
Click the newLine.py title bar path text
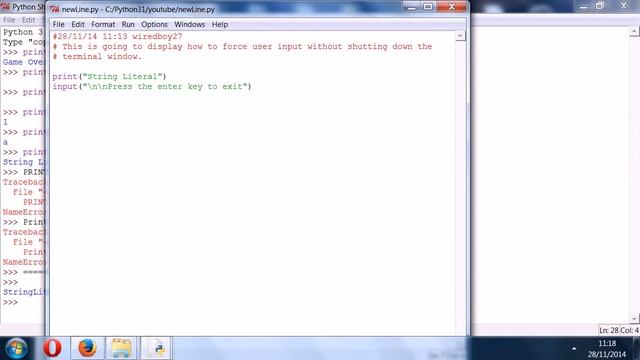pyautogui.click(x=138, y=9)
